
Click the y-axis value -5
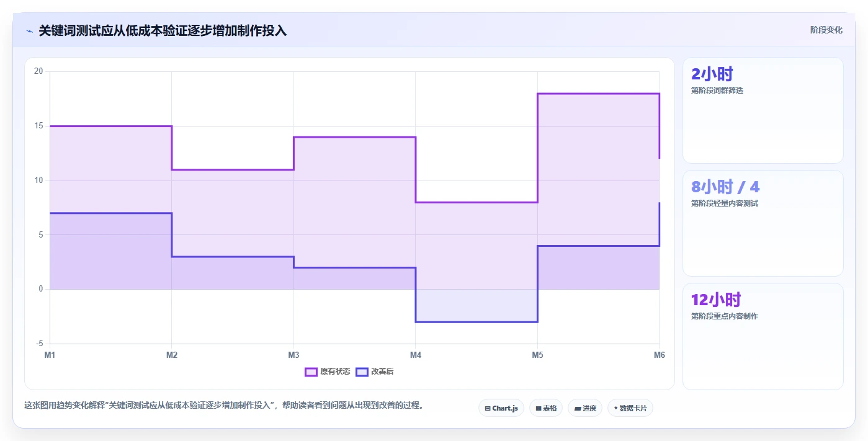[x=39, y=344]
